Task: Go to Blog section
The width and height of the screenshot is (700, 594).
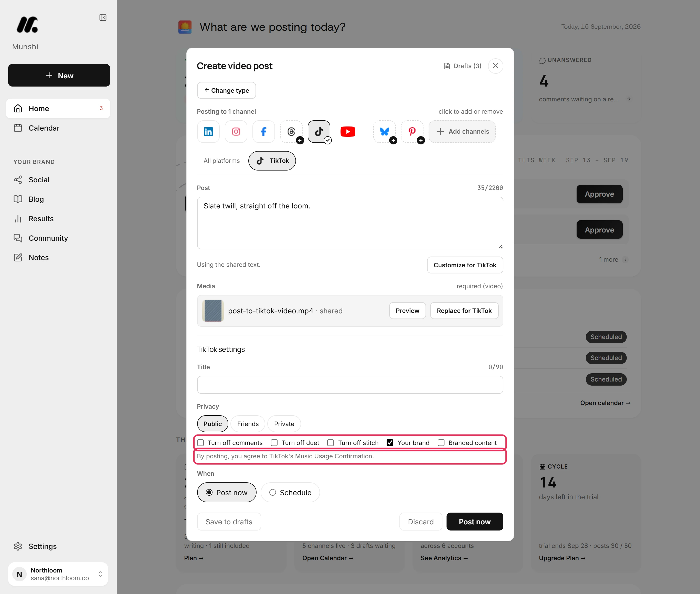Action: [x=58, y=199]
